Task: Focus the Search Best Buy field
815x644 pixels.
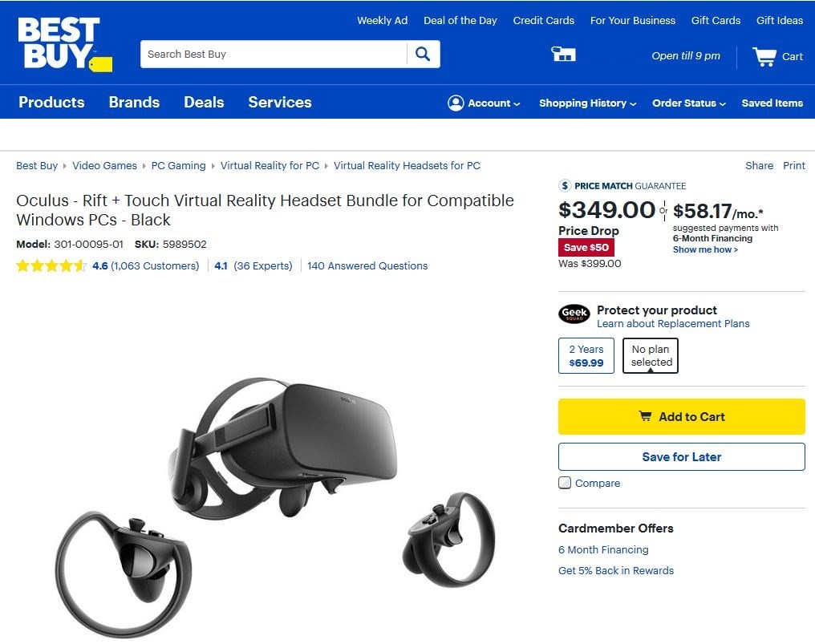Action: (x=274, y=54)
